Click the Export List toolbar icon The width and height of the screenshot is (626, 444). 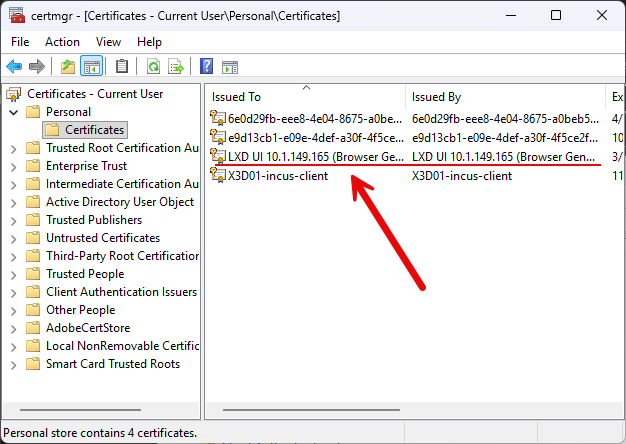(x=176, y=66)
